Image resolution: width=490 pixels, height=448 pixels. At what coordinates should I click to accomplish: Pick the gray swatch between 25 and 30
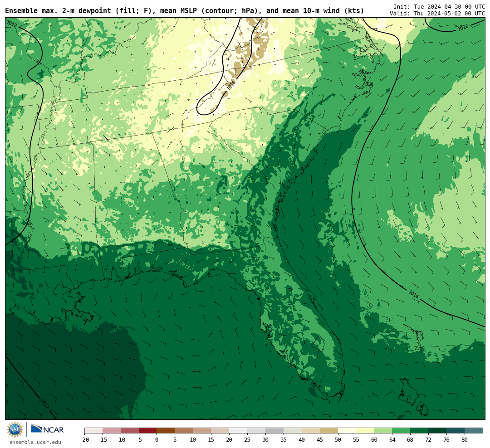point(256,431)
